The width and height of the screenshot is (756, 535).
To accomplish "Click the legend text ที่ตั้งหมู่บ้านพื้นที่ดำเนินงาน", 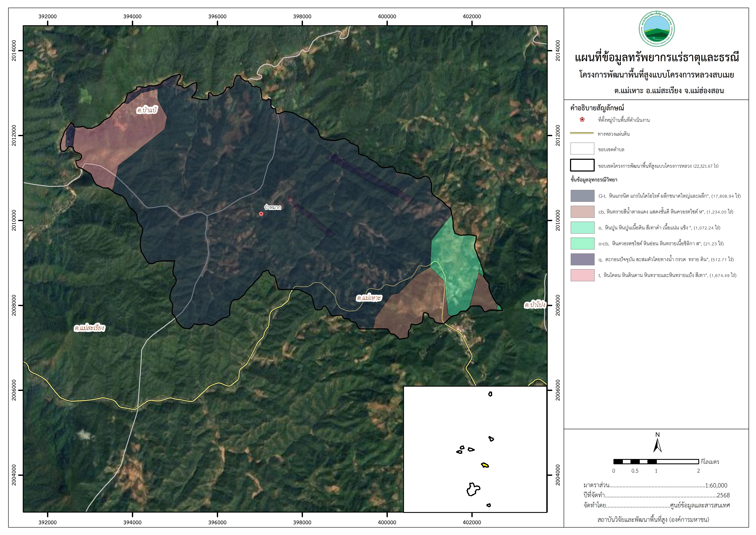I will pos(624,120).
